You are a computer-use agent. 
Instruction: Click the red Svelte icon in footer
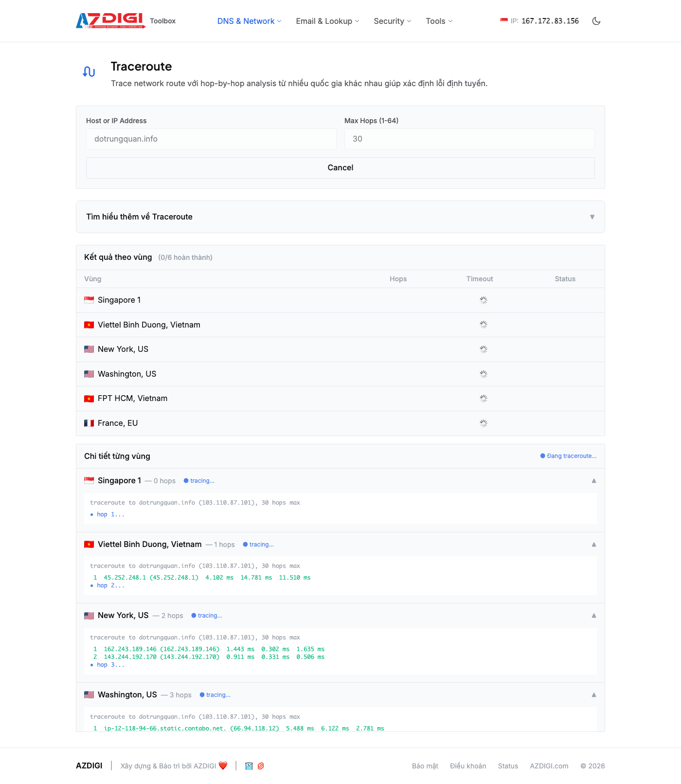click(261, 766)
